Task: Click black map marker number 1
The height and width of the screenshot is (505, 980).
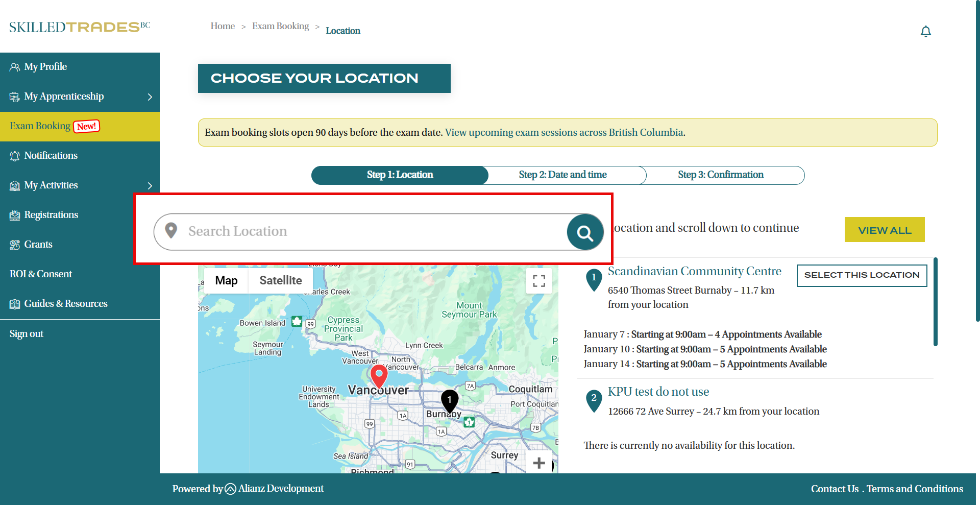Action: point(449,400)
